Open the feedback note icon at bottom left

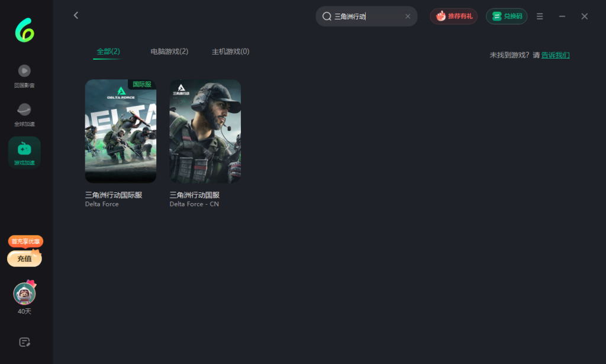(24, 342)
